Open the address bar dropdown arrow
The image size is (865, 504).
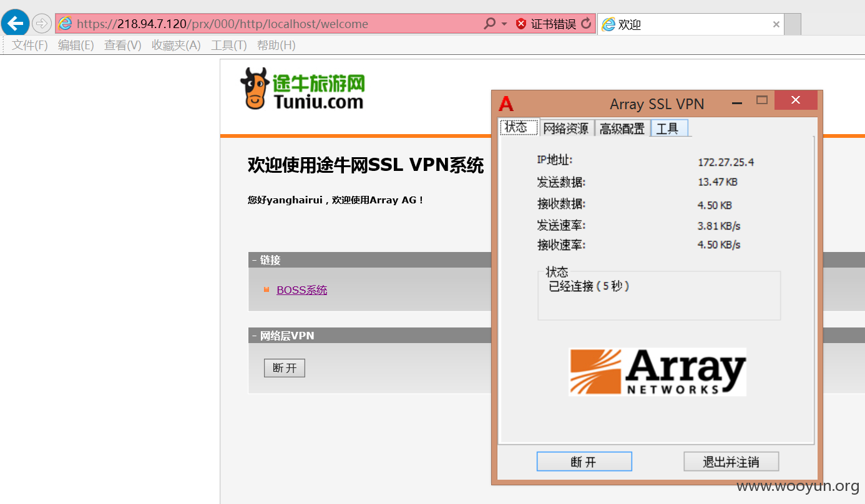(x=504, y=24)
